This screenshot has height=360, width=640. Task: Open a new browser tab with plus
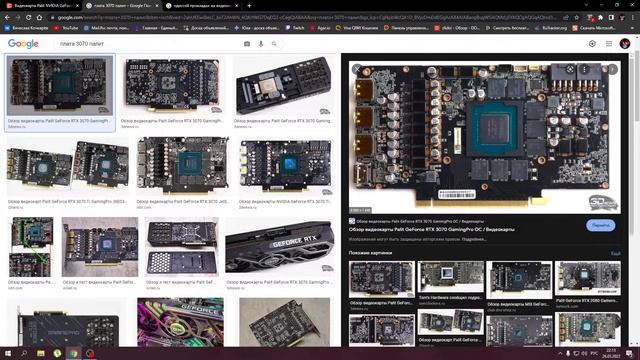tap(249, 6)
